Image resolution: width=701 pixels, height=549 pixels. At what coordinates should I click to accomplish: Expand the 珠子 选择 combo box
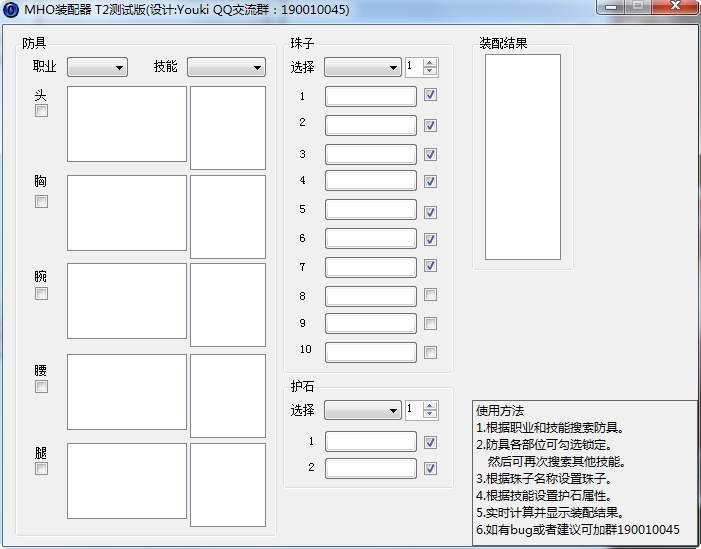(x=362, y=67)
